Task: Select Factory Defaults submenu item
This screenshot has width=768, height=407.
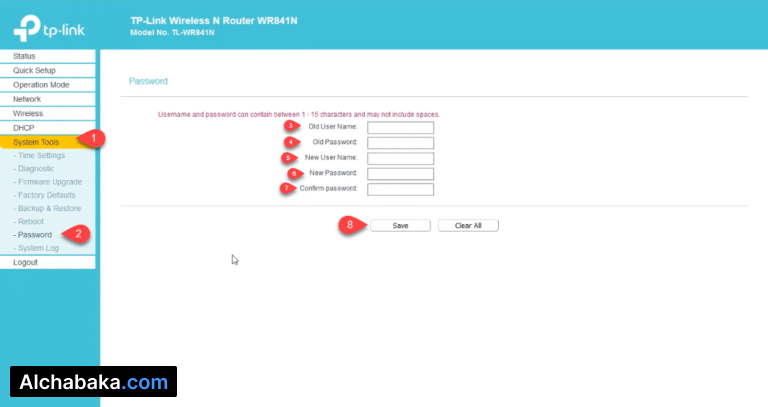Action: click(x=46, y=195)
